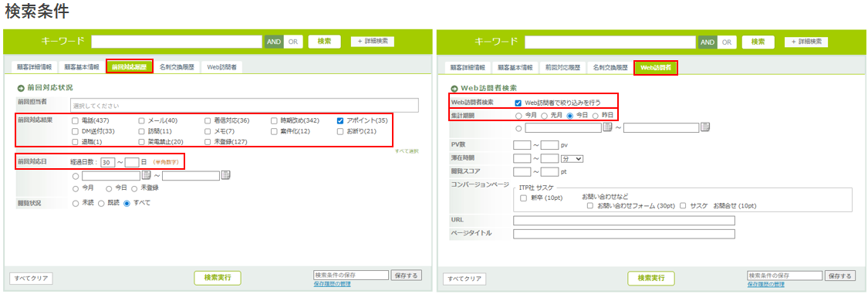Viewport: 868px width, 294px height.
Task: Open the 前回担当者 selection dropdown
Action: [244, 105]
